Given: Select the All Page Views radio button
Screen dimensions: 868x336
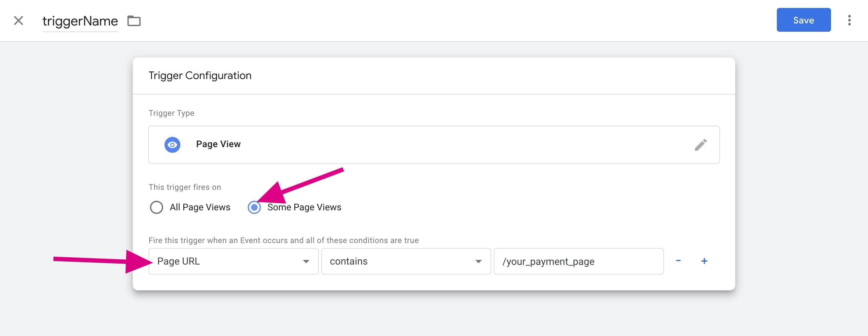Looking at the screenshot, I should pyautogui.click(x=156, y=207).
